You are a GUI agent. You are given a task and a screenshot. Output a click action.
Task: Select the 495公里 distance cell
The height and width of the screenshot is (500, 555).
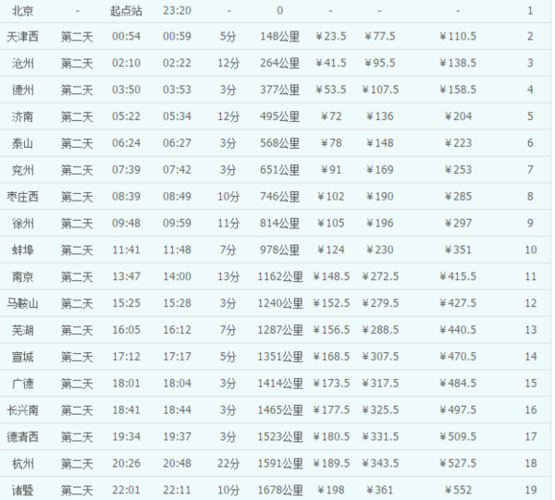[x=280, y=116]
